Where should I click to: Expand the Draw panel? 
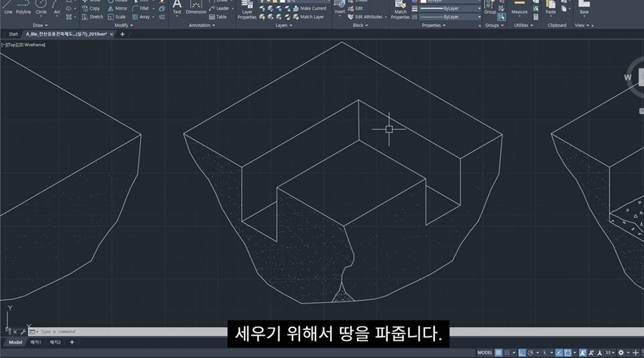[40, 26]
